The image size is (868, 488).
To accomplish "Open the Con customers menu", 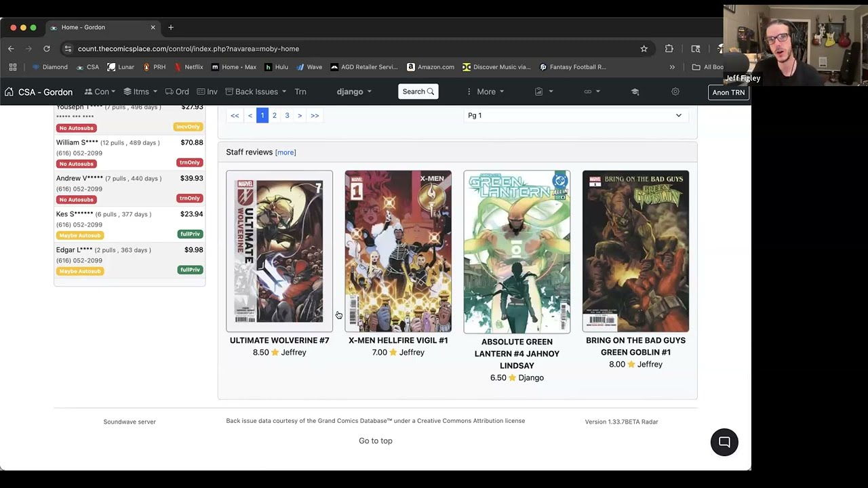I will (100, 91).
